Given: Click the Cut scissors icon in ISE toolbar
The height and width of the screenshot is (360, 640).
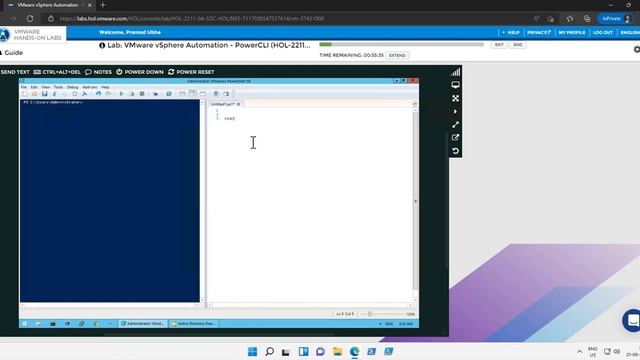Looking at the screenshot, I should 55,94.
